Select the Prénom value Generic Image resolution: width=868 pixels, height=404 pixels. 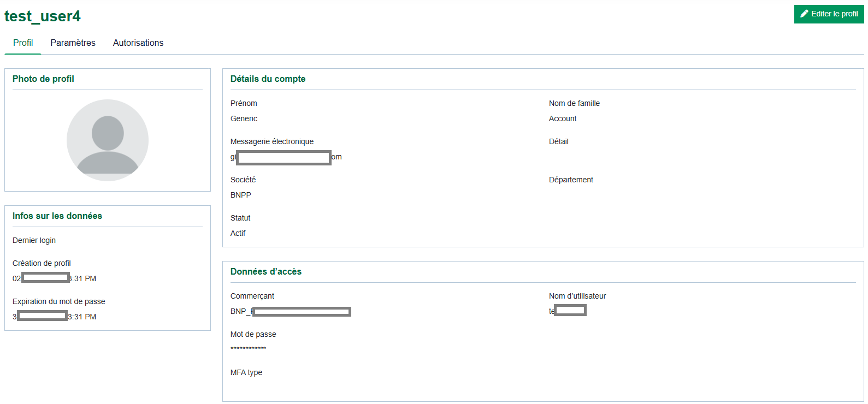244,118
